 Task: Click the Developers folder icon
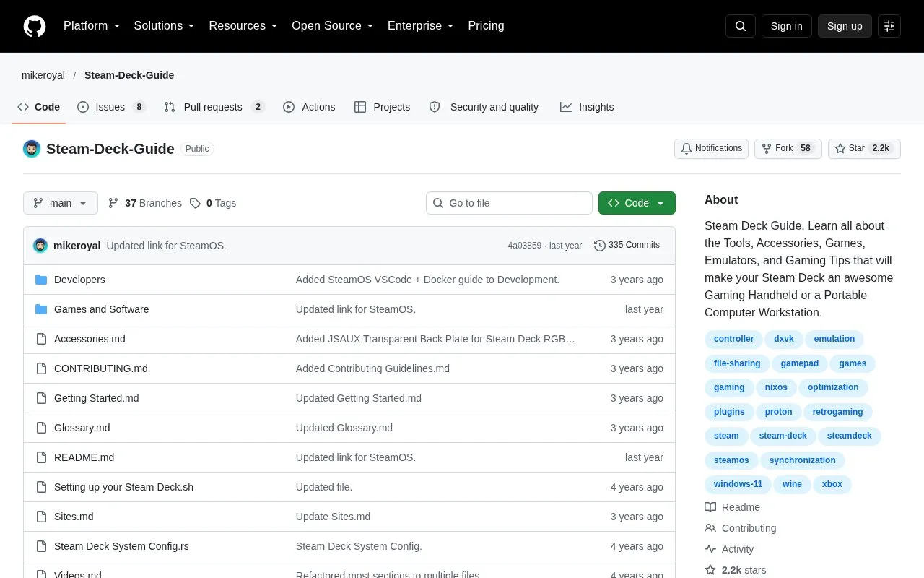41,280
